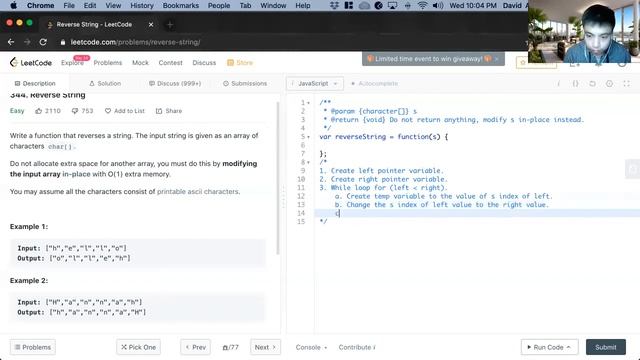
Task: Open the editor settings clock-shaped icon
Action: coord(609,83)
